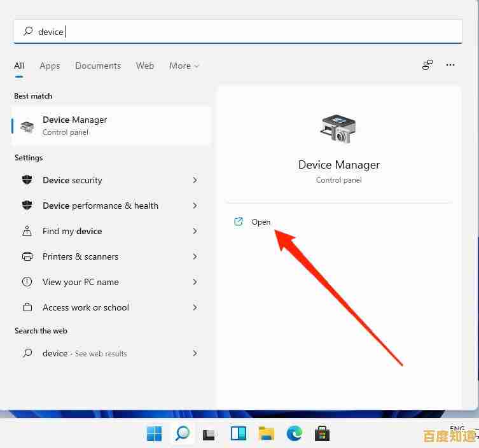This screenshot has height=448, width=479.
Task: Click the 'Search the web' heading
Action: tap(41, 331)
